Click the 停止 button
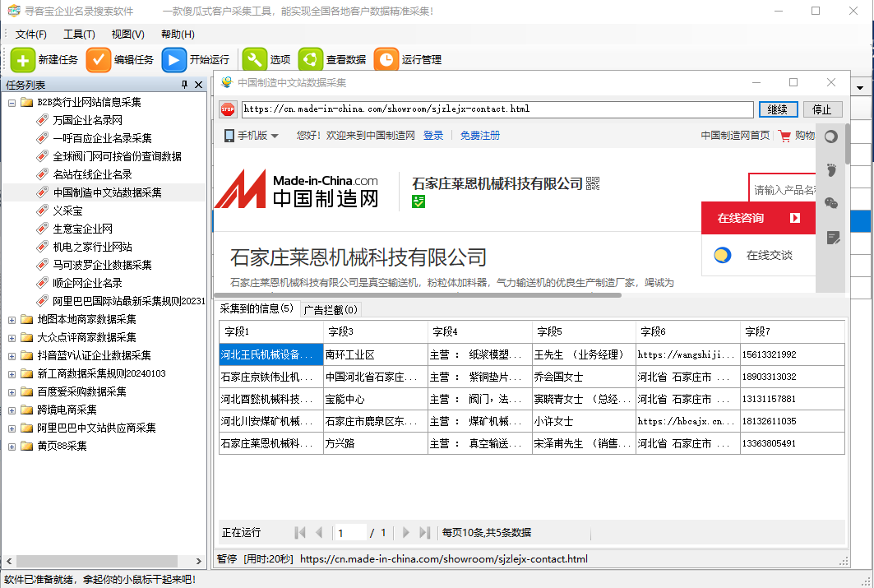Viewport: 874px width, 588px height. pos(821,110)
